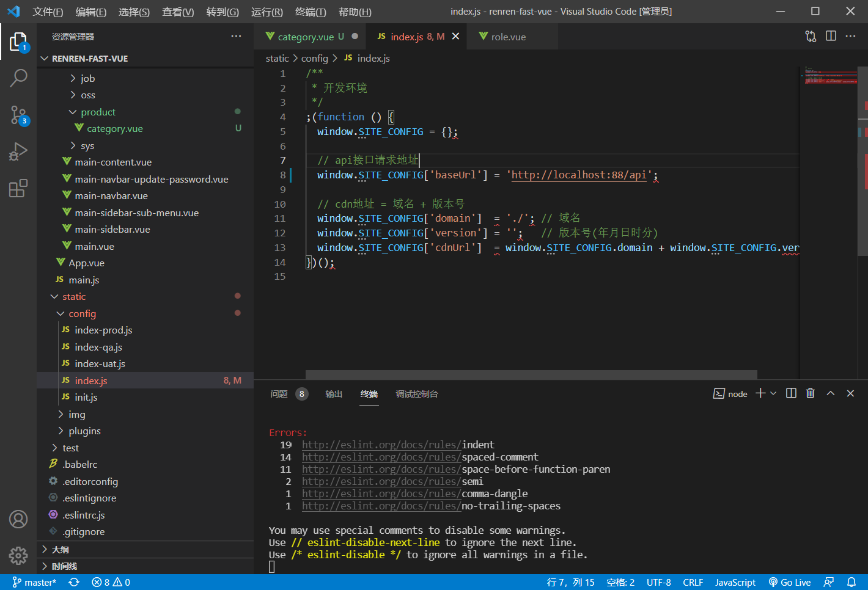This screenshot has width=868, height=590.
Task: Switch to role.vue editor tab
Action: 508,37
